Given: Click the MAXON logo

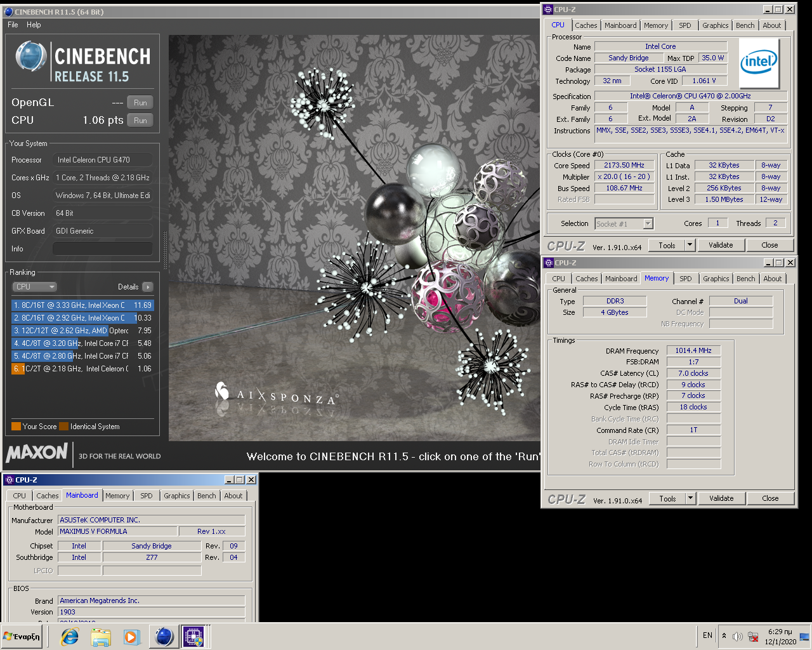Looking at the screenshot, I should point(37,453).
